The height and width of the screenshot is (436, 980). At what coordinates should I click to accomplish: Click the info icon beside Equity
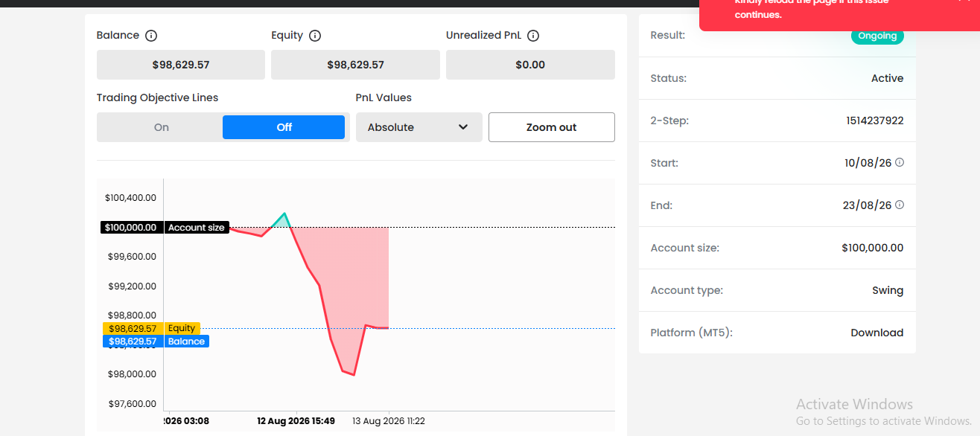pyautogui.click(x=315, y=36)
